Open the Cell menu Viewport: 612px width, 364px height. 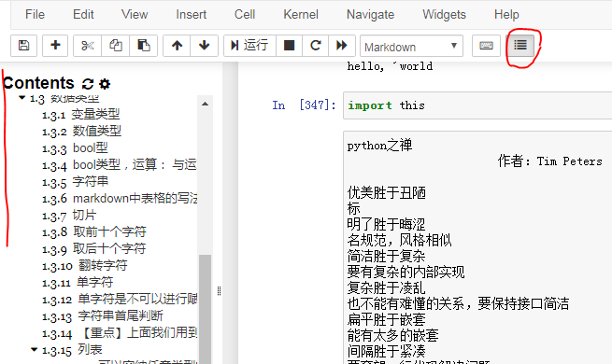tap(245, 14)
